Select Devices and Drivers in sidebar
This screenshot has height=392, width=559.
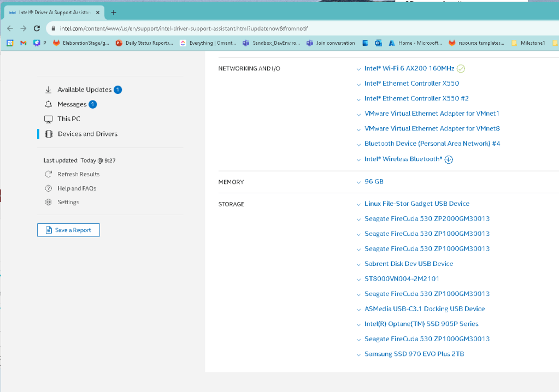click(x=87, y=134)
